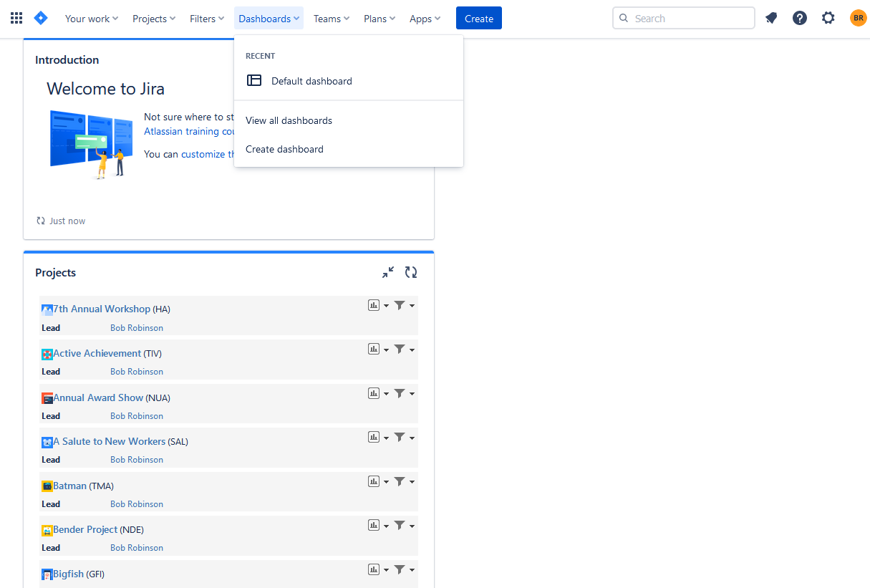The height and width of the screenshot is (588, 870).
Task: Open the BR user avatar
Action: point(858,19)
